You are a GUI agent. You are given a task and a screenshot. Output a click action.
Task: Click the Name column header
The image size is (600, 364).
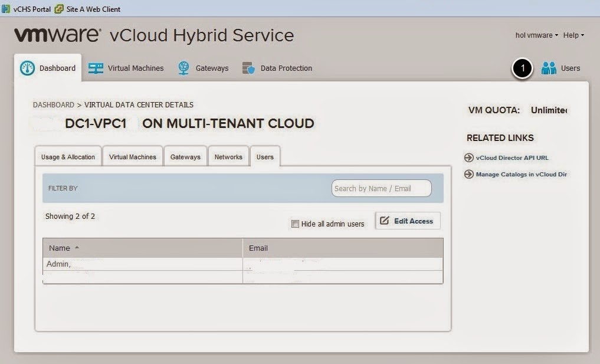point(143,248)
